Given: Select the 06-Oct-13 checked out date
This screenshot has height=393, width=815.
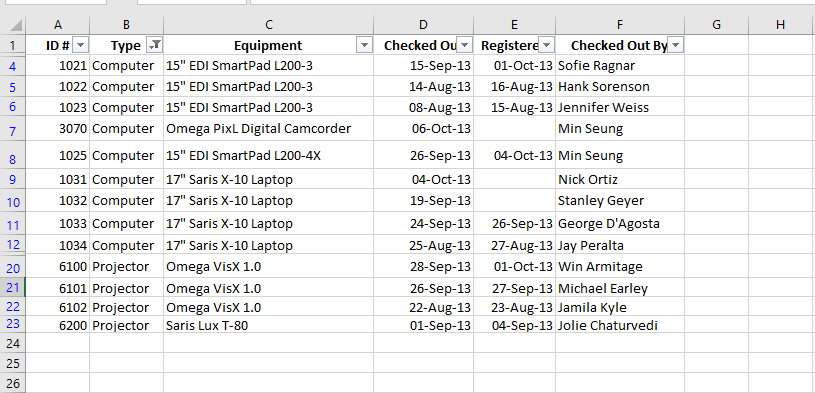Looking at the screenshot, I should [x=423, y=128].
